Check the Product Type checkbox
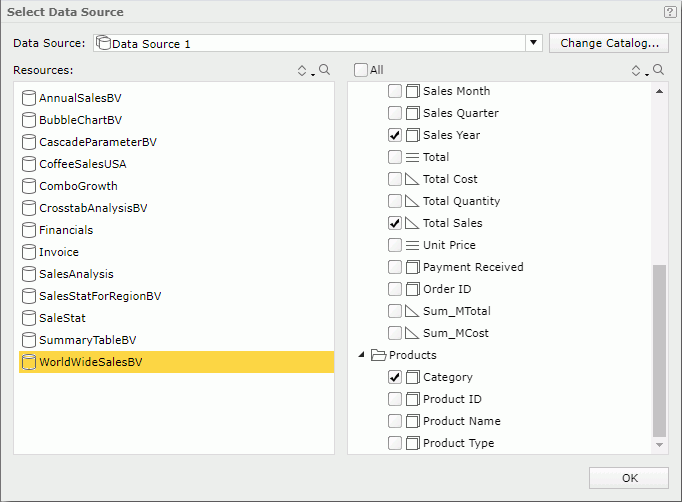The width and height of the screenshot is (682, 502). (394, 443)
